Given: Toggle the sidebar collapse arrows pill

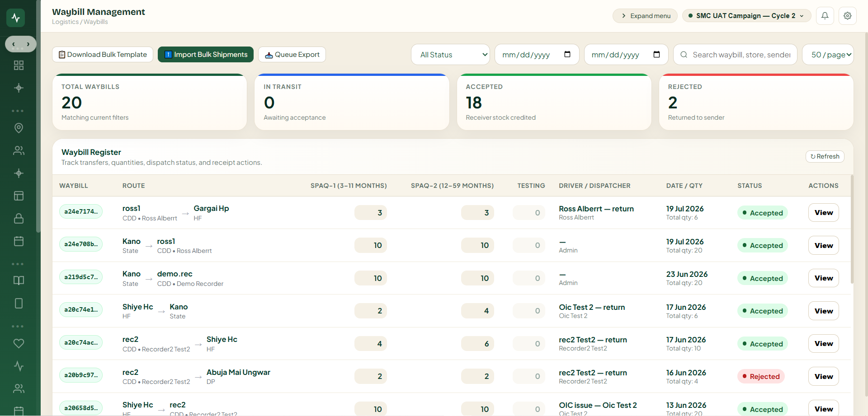Looking at the screenshot, I should coord(21,44).
